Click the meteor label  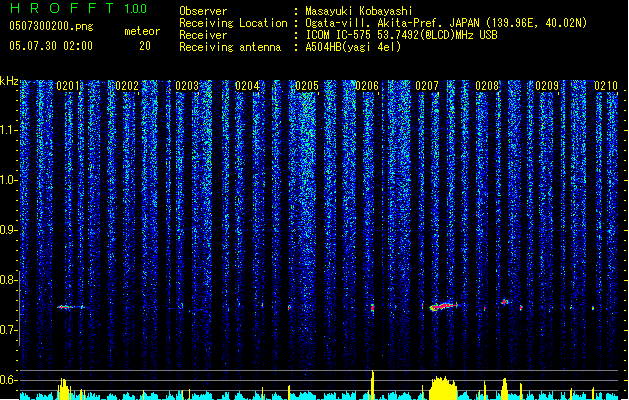pos(142,31)
